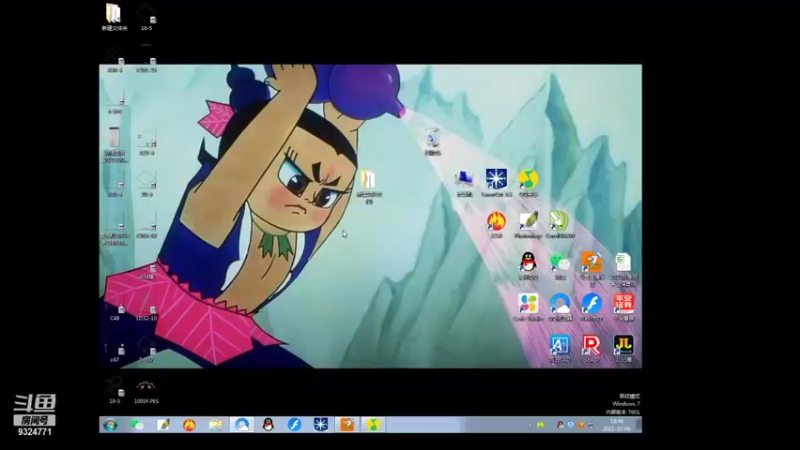The height and width of the screenshot is (450, 800).
Task: Launch SEAD red R desktop shortcut
Action: tap(592, 348)
